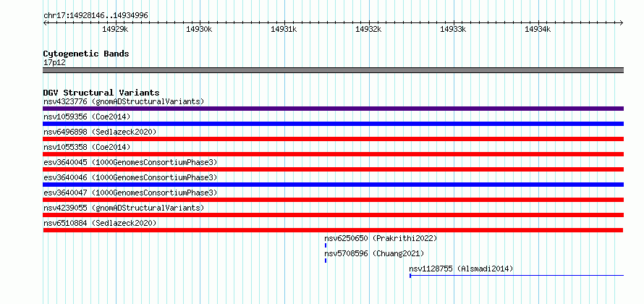644x304 pixels.
Task: Click the 14931k ruler tick label
Action: (x=284, y=29)
